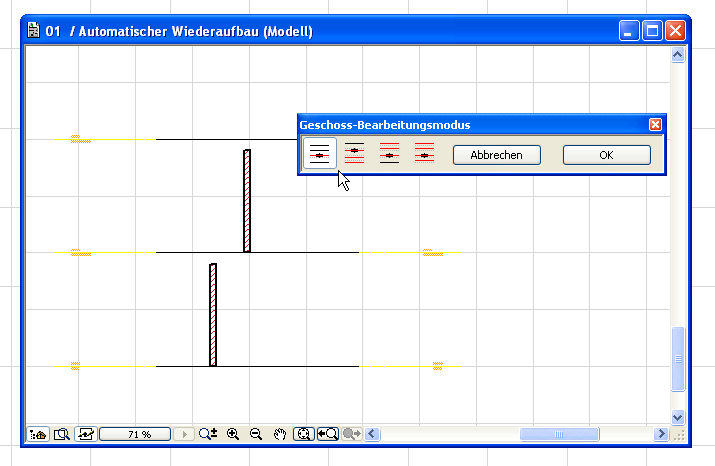
Task: Activate the fourth story editing mode icon
Action: tap(424, 153)
